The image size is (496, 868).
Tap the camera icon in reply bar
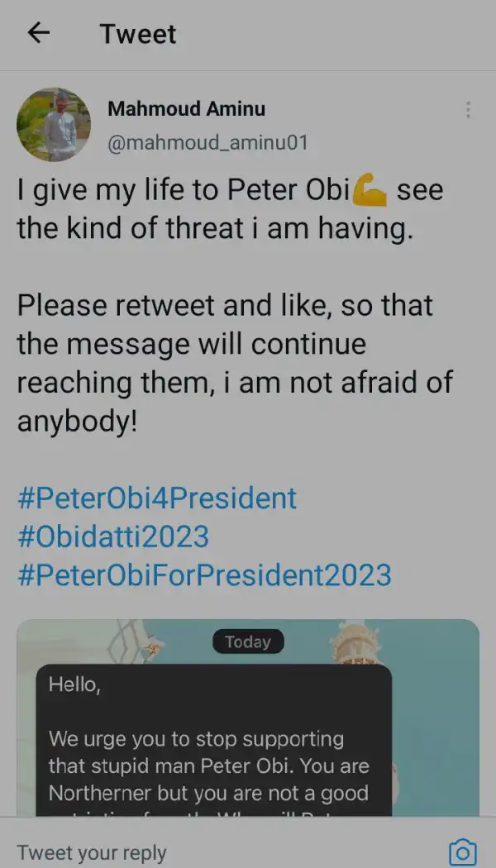click(x=462, y=852)
